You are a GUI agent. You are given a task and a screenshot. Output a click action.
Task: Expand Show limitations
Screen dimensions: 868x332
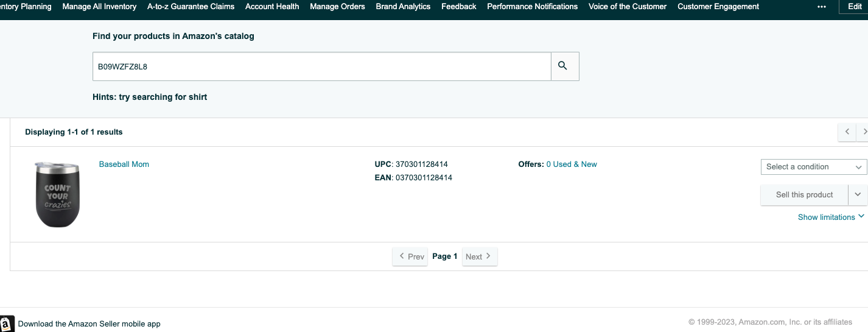[831, 217]
